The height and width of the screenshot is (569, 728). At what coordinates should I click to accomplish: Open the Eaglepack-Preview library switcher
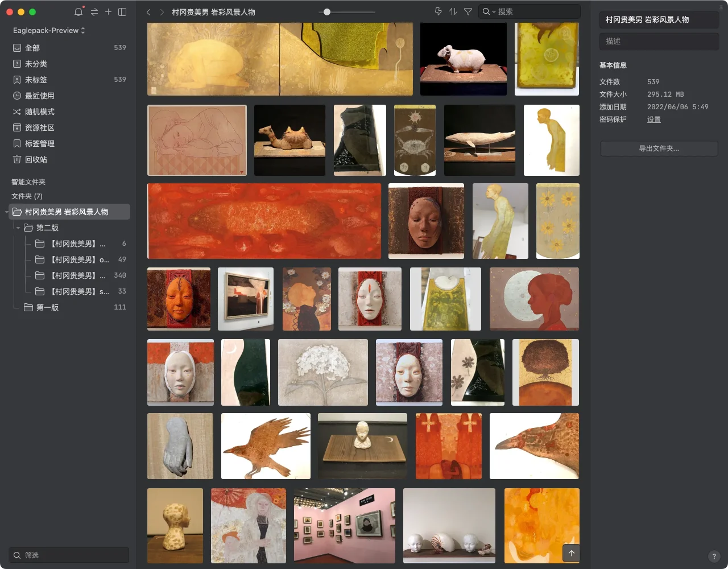(49, 30)
